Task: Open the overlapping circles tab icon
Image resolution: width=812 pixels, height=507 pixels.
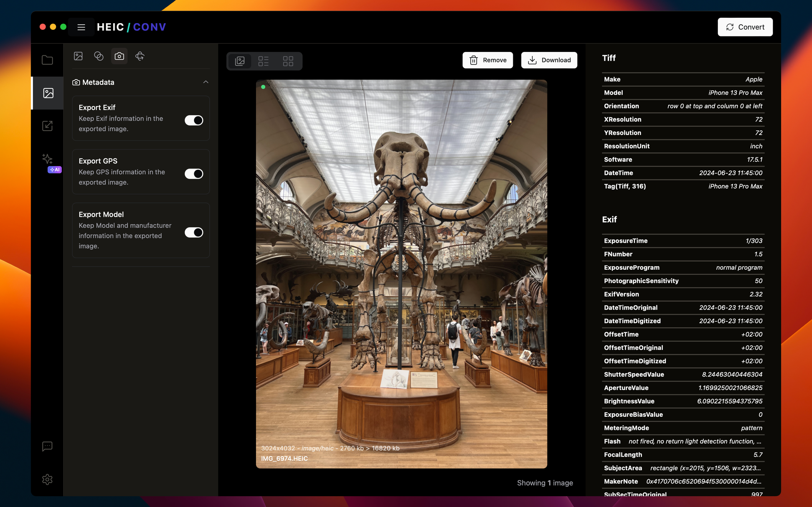Action: 99,56
